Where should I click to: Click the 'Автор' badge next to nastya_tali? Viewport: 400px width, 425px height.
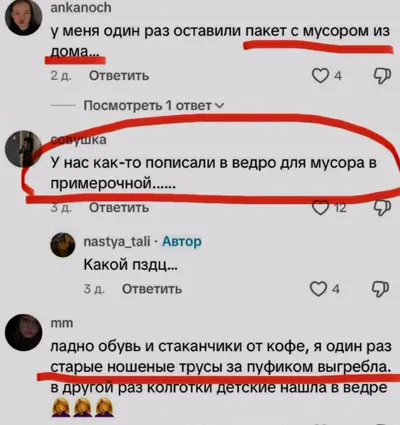182,241
